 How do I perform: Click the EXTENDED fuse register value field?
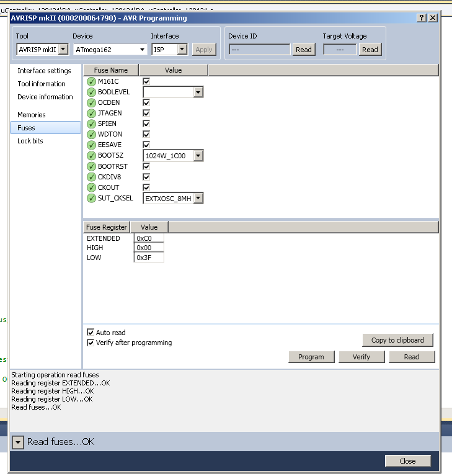149,238
